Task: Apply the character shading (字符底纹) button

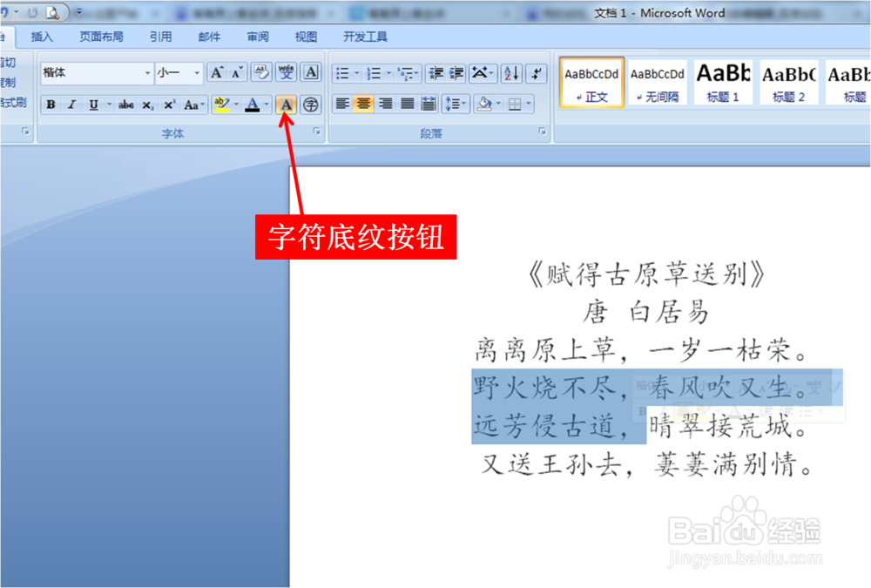Action: coord(285,105)
